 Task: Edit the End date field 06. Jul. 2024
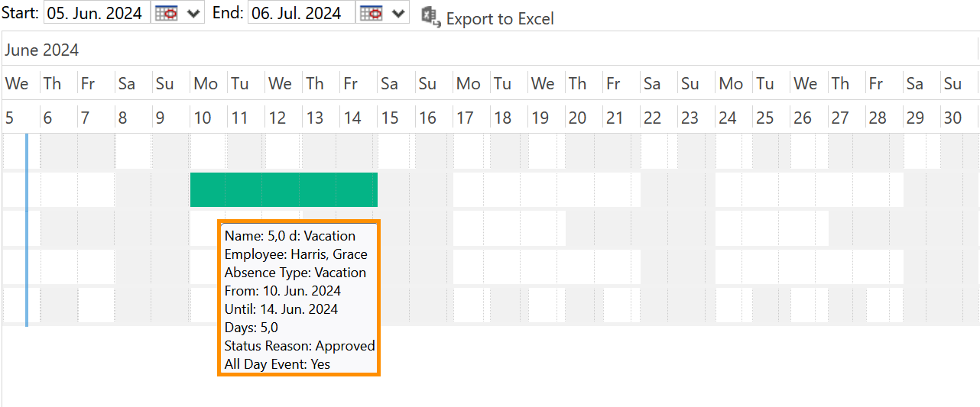302,13
